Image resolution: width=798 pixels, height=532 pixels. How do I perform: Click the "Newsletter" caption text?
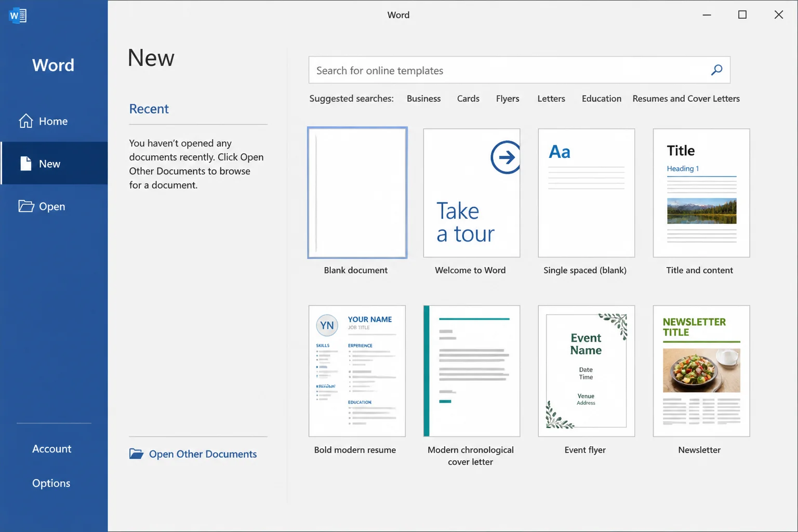click(699, 449)
